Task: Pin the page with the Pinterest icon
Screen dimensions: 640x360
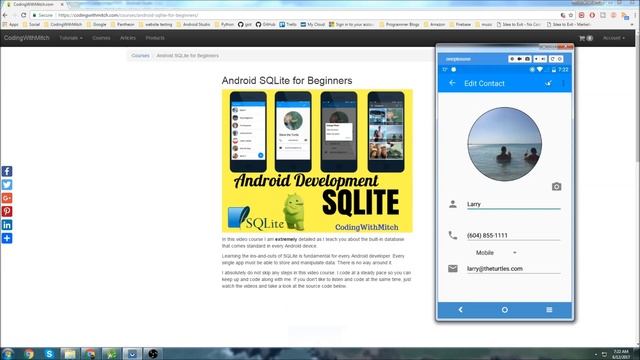Action: pos(7,211)
